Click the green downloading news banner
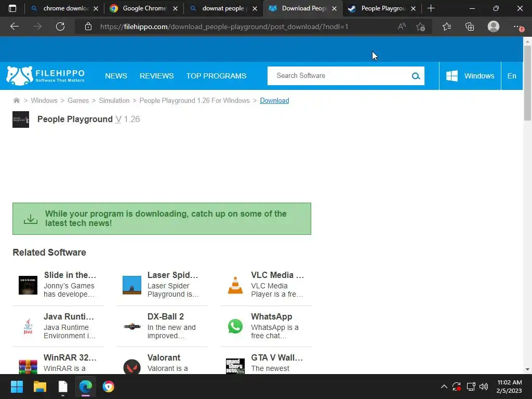This screenshot has width=532, height=399. click(162, 219)
